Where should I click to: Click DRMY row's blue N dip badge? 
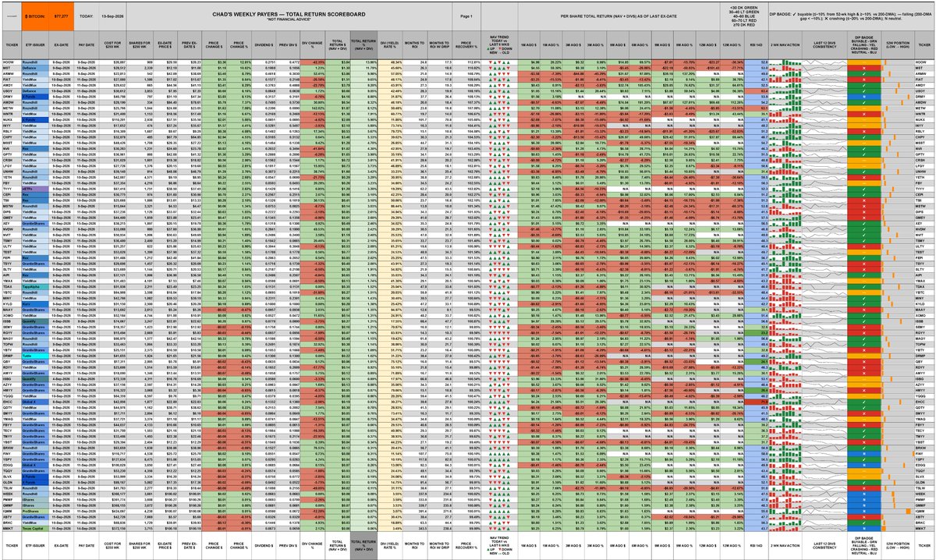pyautogui.click(x=864, y=96)
